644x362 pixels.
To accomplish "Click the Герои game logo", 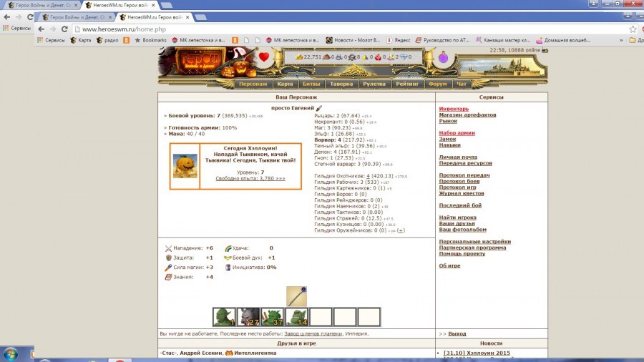I will 201,61.
